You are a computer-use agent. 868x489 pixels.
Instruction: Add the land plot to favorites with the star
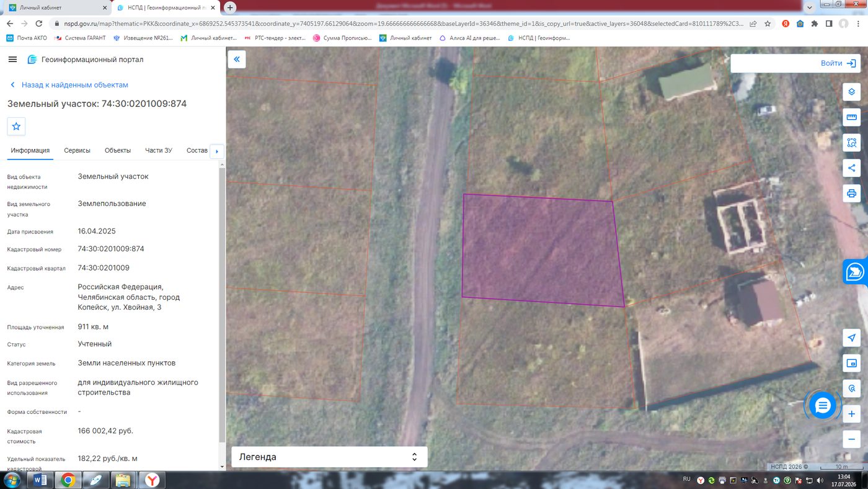coord(16,126)
